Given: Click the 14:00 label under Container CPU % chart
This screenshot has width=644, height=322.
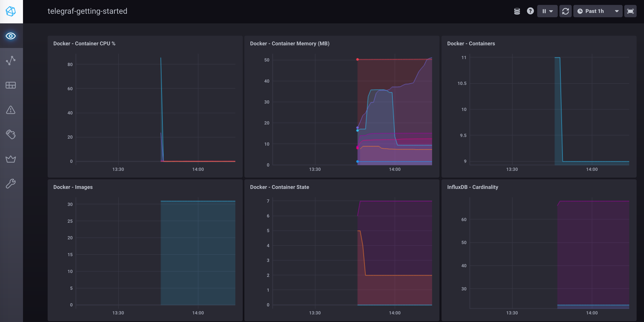Looking at the screenshot, I should point(198,169).
